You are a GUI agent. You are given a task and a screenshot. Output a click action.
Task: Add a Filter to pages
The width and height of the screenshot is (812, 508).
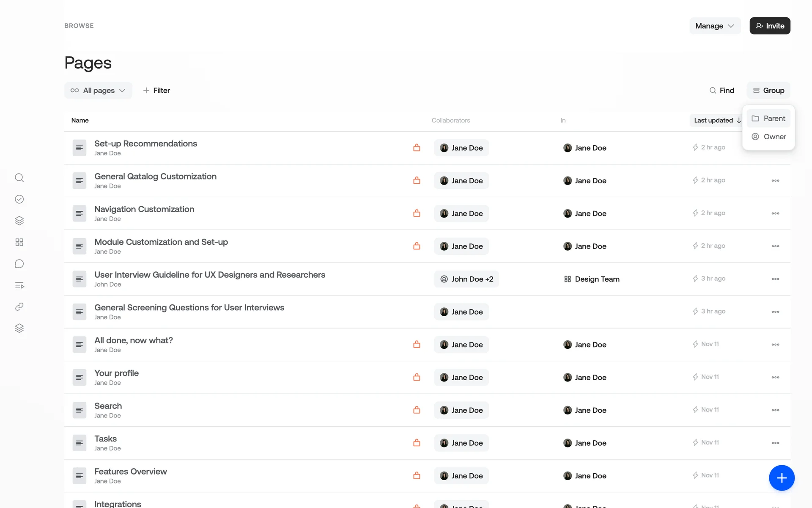pyautogui.click(x=156, y=91)
